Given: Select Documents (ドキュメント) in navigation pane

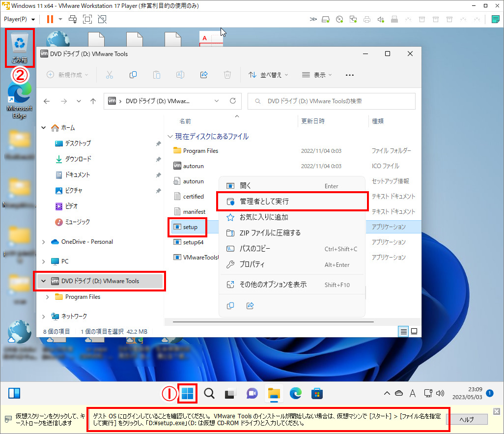Looking at the screenshot, I should 78,175.
